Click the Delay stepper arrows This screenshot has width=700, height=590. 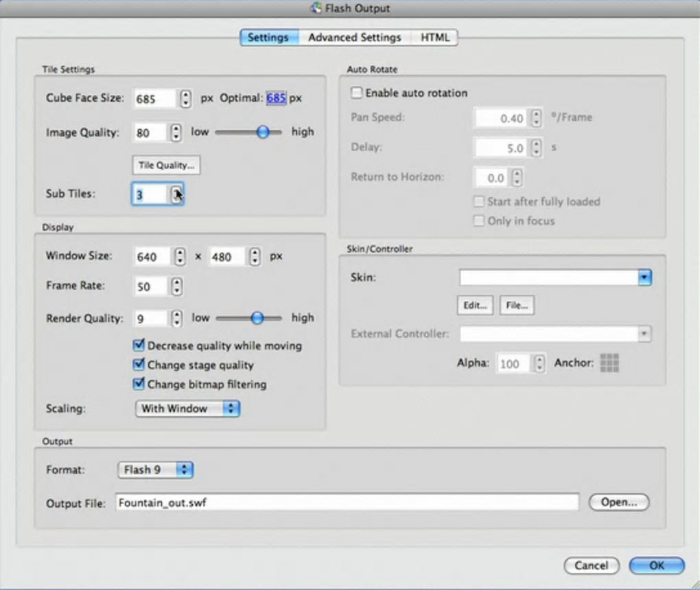(x=536, y=148)
